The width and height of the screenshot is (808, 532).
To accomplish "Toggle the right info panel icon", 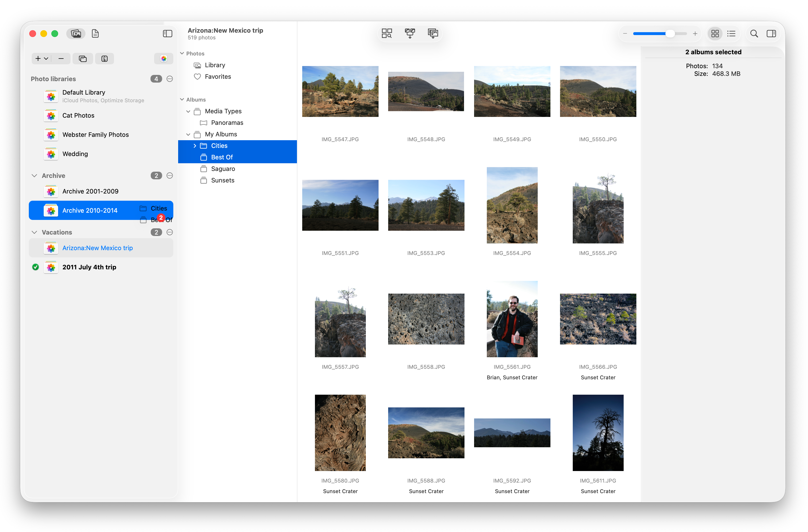I will point(771,33).
